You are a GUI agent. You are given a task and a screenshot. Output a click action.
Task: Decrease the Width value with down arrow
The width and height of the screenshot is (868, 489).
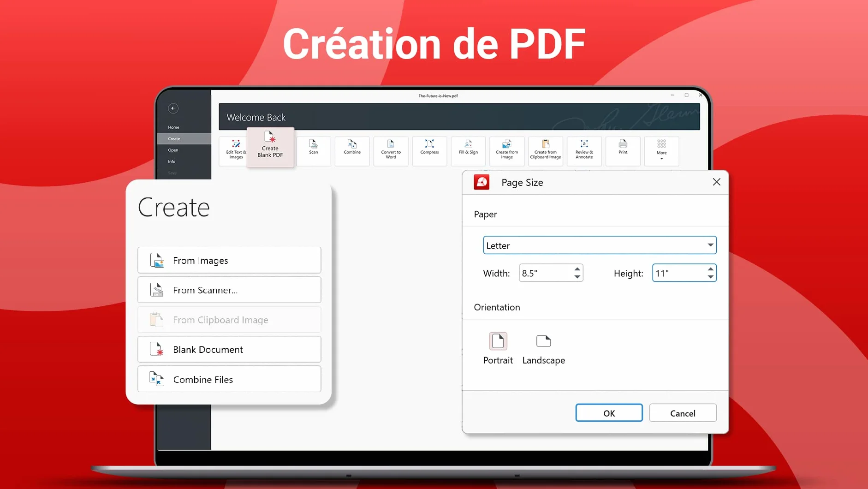(x=577, y=277)
